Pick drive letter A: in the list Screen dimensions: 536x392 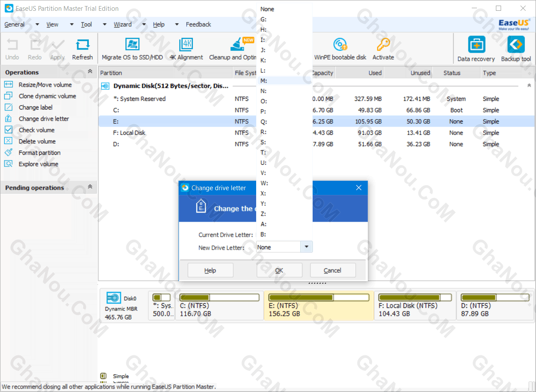point(285,224)
